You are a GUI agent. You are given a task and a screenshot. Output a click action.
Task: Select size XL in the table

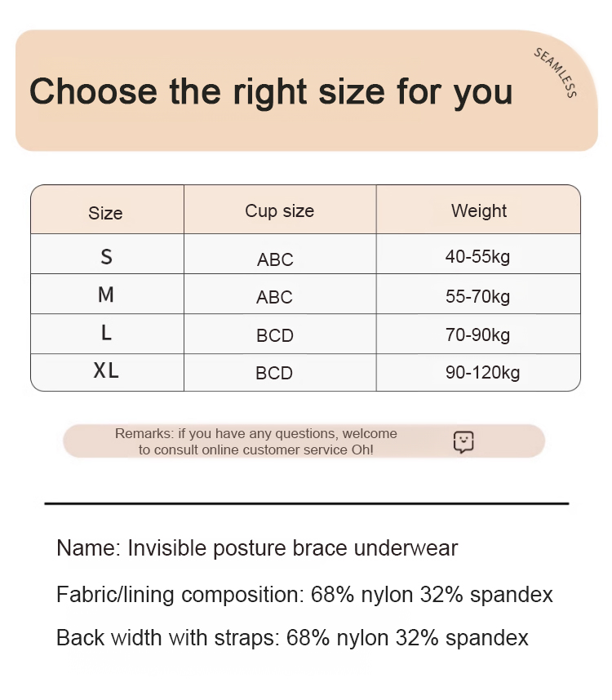tap(106, 371)
